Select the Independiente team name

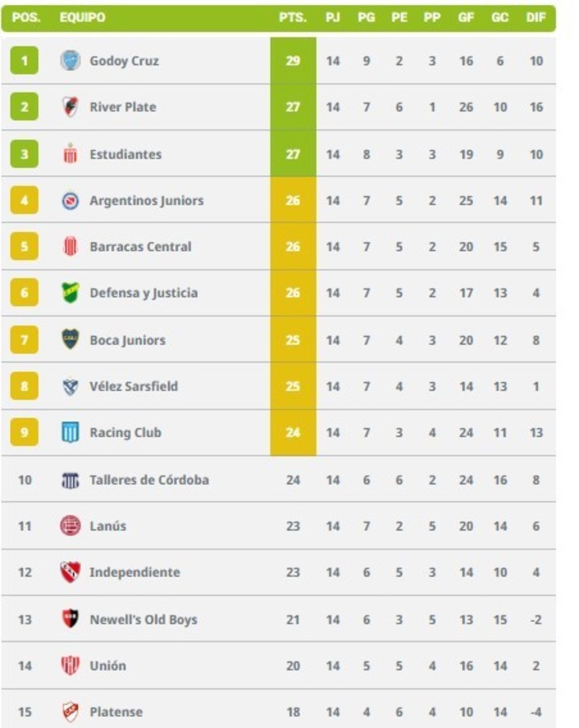click(134, 573)
